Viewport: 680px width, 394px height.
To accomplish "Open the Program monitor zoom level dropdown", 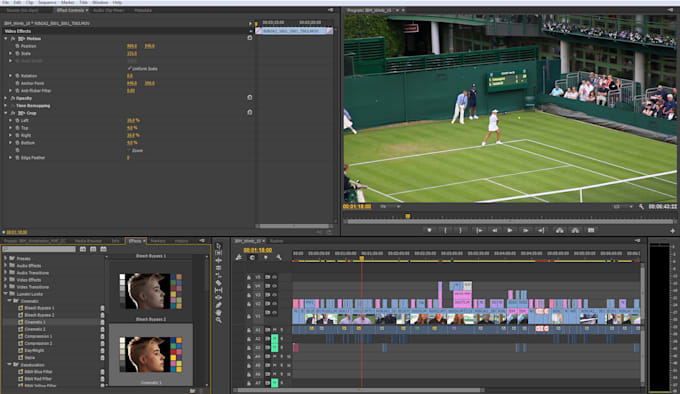I will [x=389, y=207].
